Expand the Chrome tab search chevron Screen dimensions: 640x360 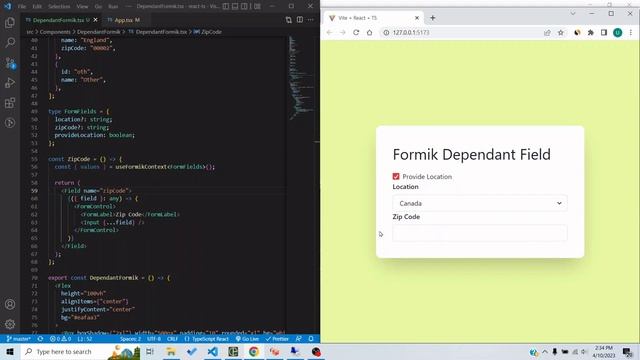(573, 14)
